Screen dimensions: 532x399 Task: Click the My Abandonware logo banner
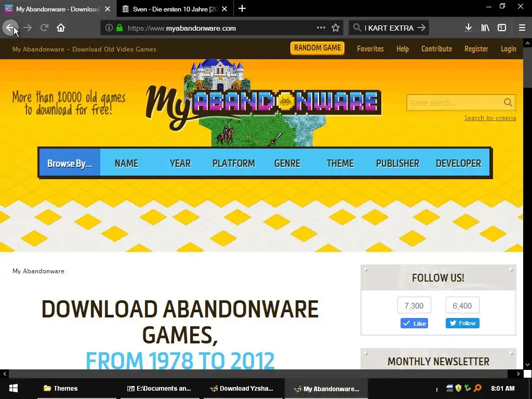point(263,103)
